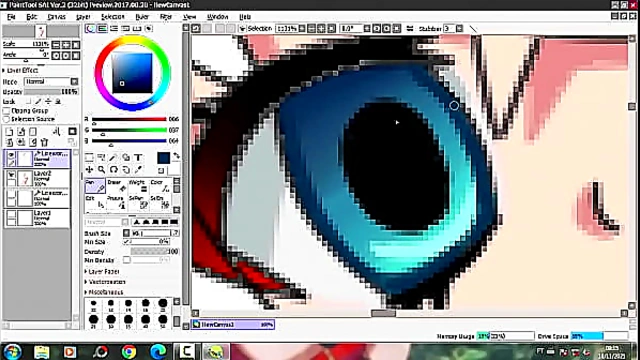640x360 pixels.
Task: Select the Text tool
Action: click(x=138, y=158)
